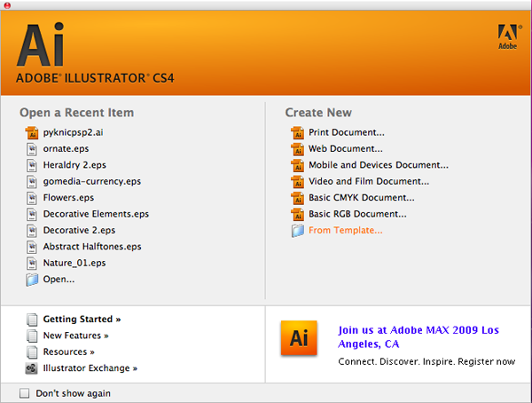This screenshot has width=532, height=403.
Task: Click the Adobe logo in the banner
Action: pos(509,36)
